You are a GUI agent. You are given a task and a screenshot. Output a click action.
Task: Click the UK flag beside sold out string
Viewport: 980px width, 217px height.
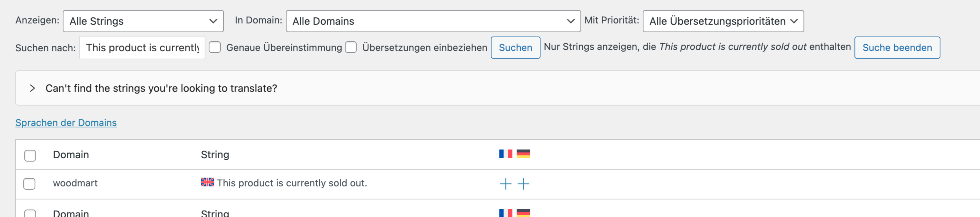[207, 182]
